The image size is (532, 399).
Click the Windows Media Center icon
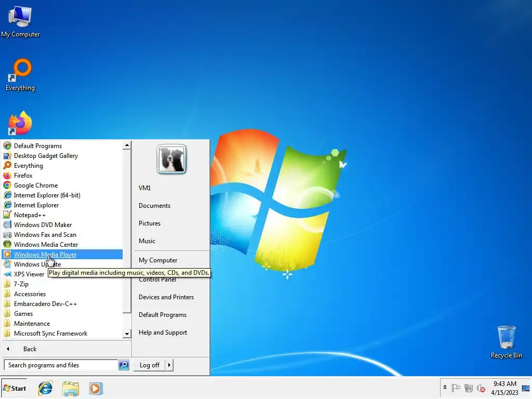pos(7,244)
